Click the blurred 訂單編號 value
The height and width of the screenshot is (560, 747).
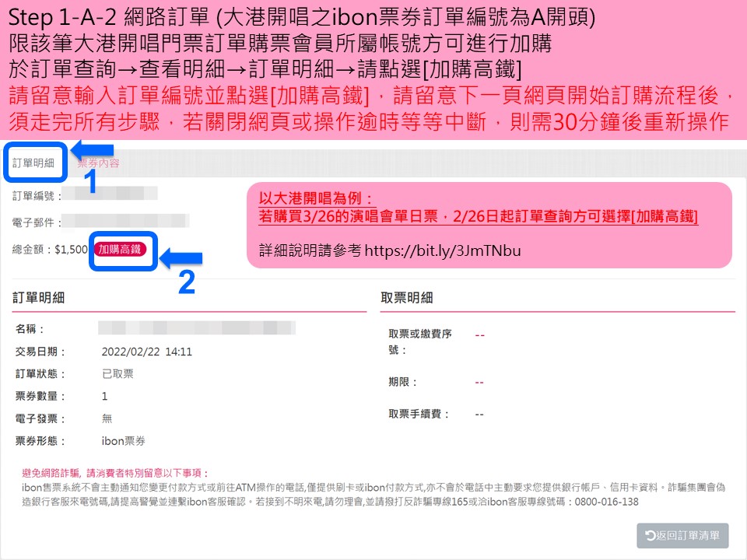(110, 194)
